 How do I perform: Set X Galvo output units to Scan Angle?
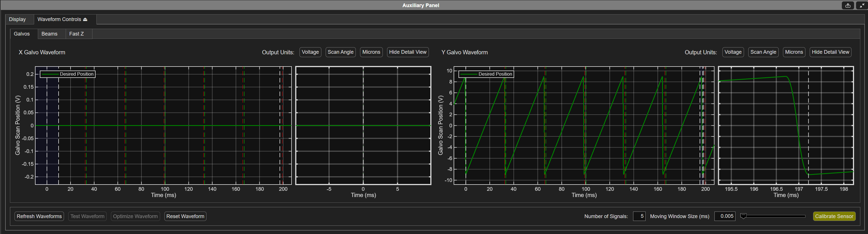click(x=340, y=52)
